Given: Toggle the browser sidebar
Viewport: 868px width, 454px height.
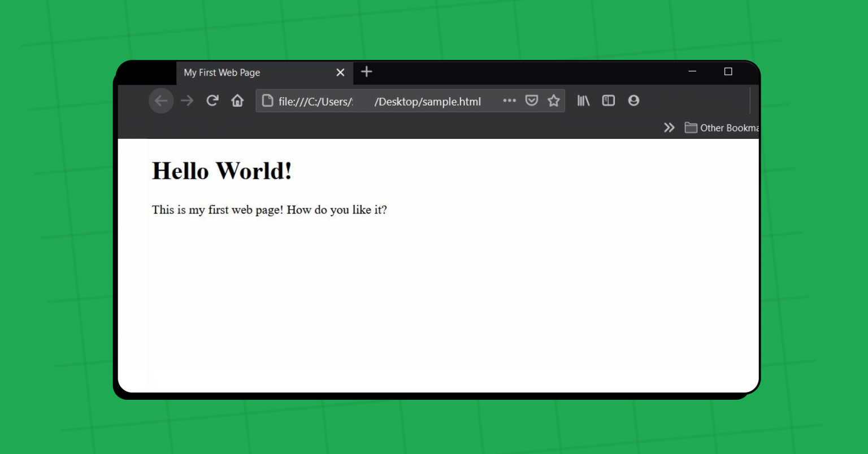Looking at the screenshot, I should click(x=608, y=100).
